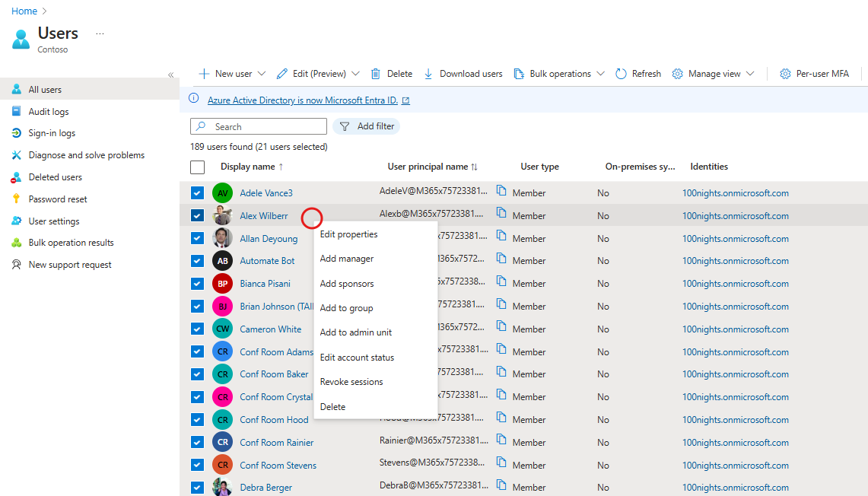The height and width of the screenshot is (496, 868).
Task: Open Conf Room Stevens user link
Action: click(278, 465)
